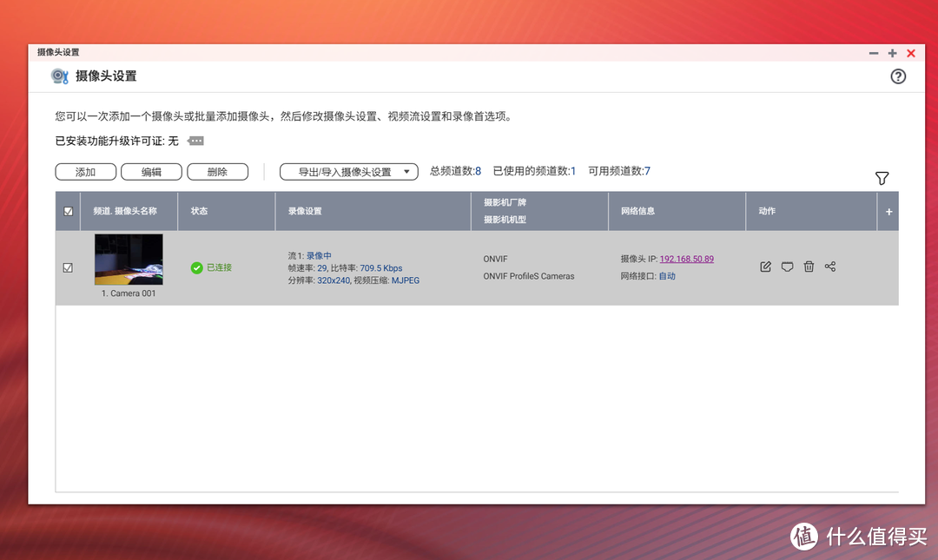Click the 192.168.50.89 IP address link
938x560 pixels.
point(686,259)
